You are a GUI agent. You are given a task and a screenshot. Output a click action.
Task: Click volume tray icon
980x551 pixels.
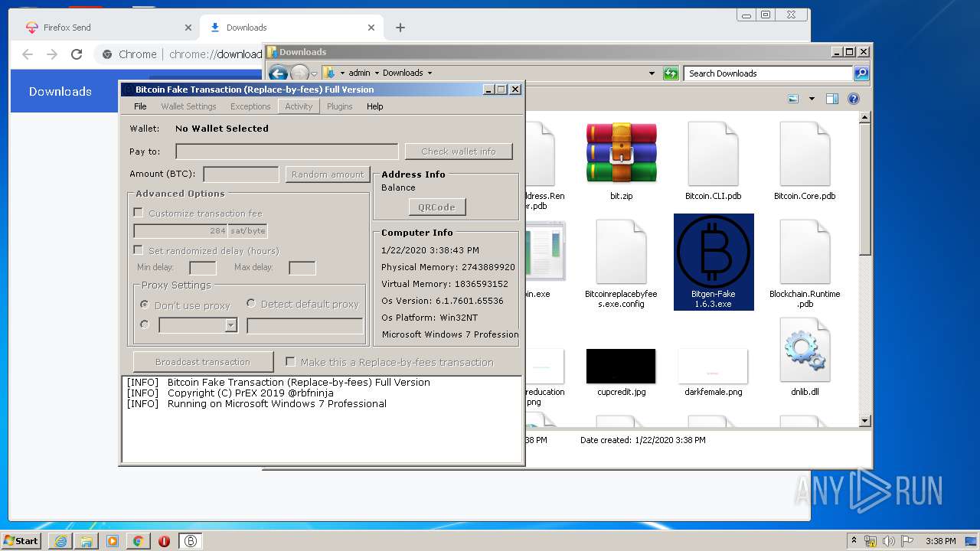pos(888,541)
